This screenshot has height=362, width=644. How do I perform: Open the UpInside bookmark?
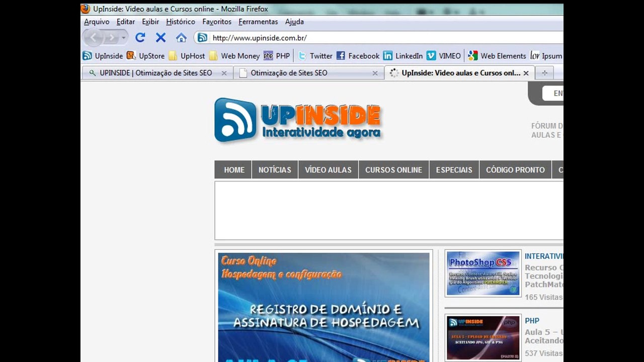pos(103,56)
